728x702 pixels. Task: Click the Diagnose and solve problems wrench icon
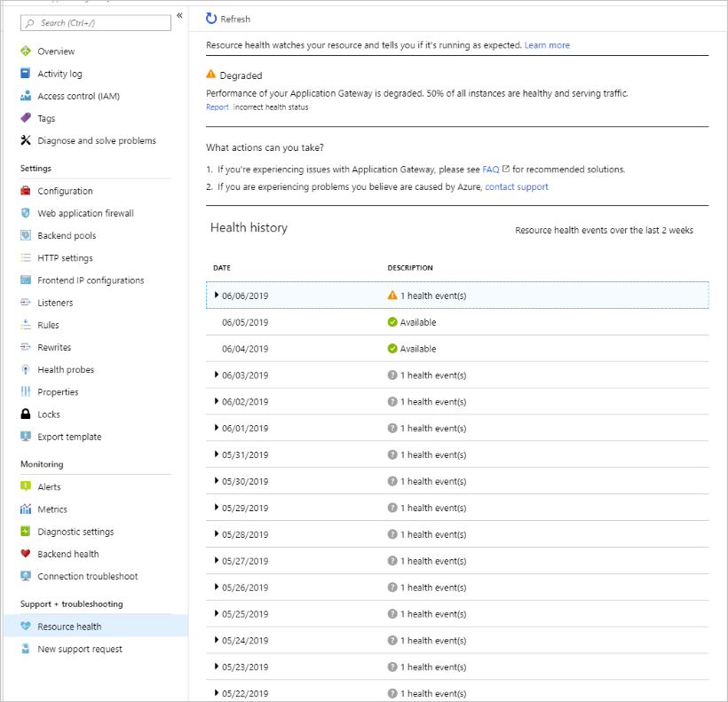click(x=26, y=140)
